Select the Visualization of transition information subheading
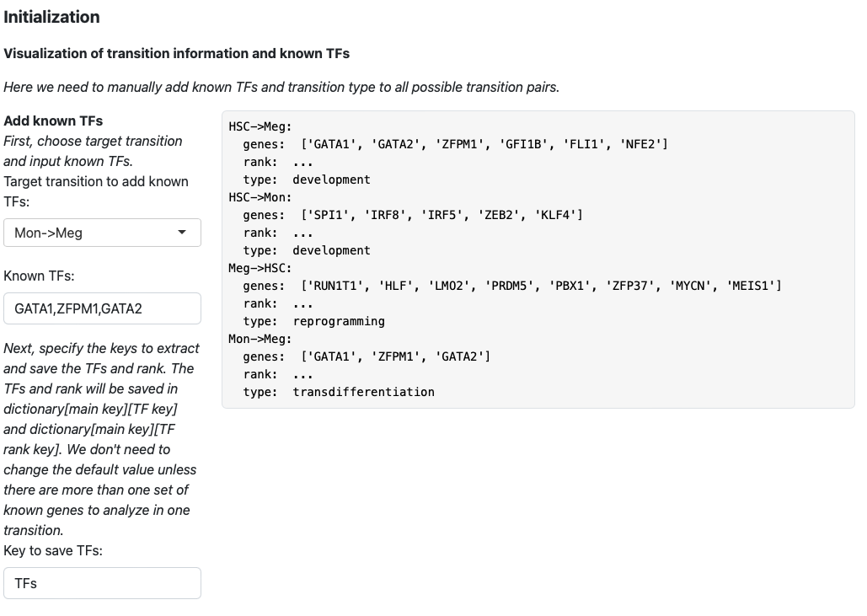 [176, 54]
